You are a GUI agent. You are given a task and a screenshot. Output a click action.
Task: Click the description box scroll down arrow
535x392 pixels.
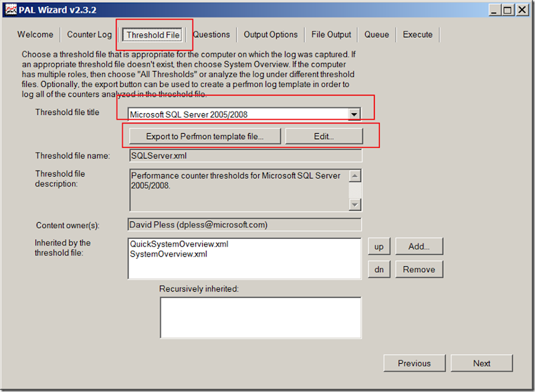[x=355, y=205]
